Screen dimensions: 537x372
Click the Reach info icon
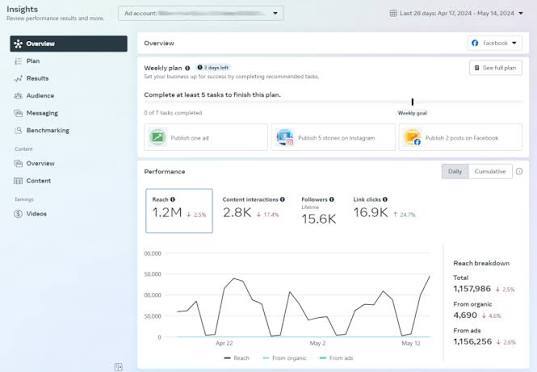173,199
